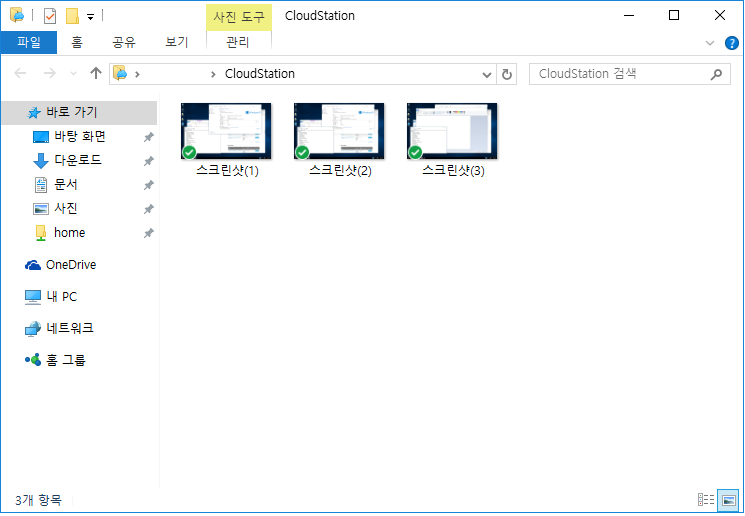This screenshot has height=516, width=745.
Task: Click the folder icon in the address bar
Action: (120, 74)
